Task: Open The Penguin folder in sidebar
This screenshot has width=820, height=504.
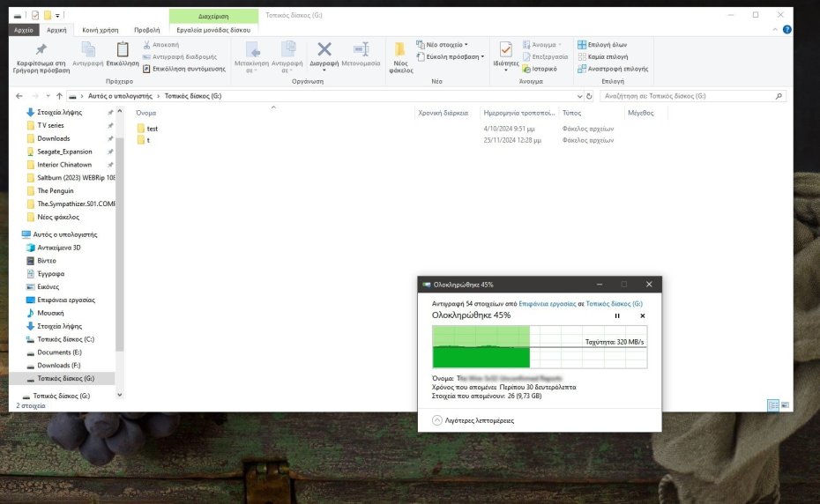Action: (56, 191)
